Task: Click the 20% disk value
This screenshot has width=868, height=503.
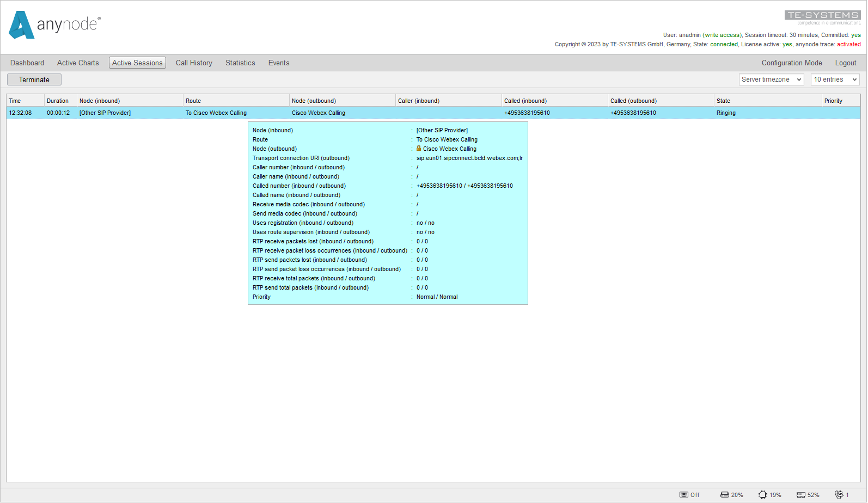Action: point(737,495)
